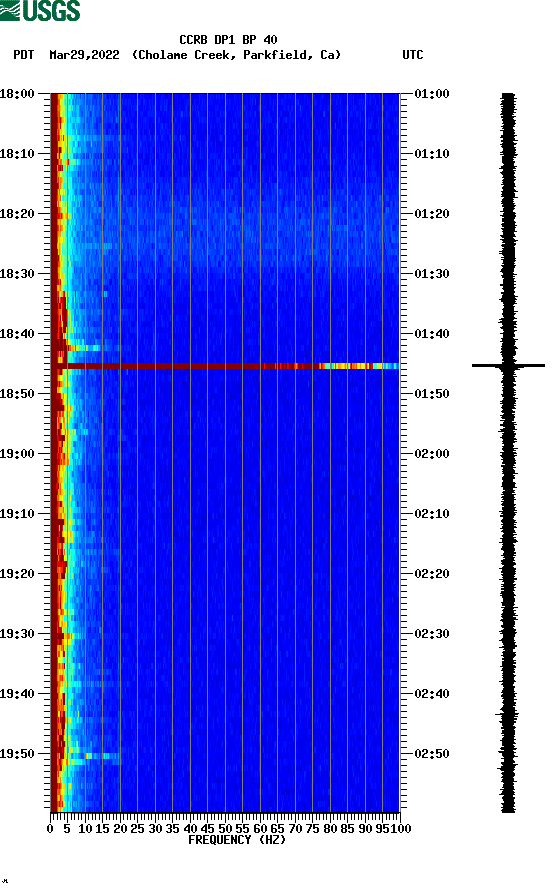The height and width of the screenshot is (892, 552).
Task: Click the 60 Hz frequency tick label
Action: (x=260, y=829)
